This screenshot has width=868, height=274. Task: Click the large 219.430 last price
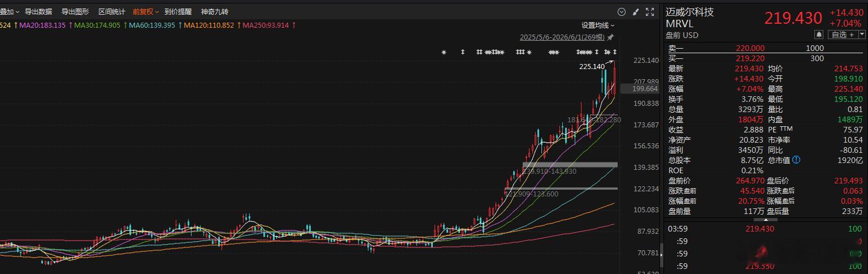tap(793, 18)
